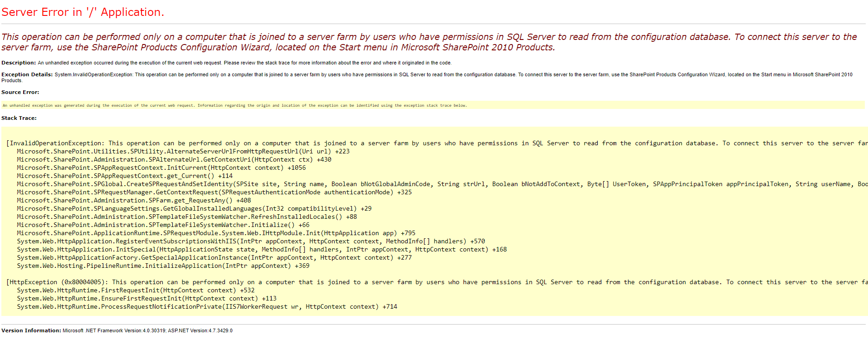The image size is (868, 340).
Task: Click the PipelineRuntime.InitializeApplication stack line
Action: tap(163, 266)
